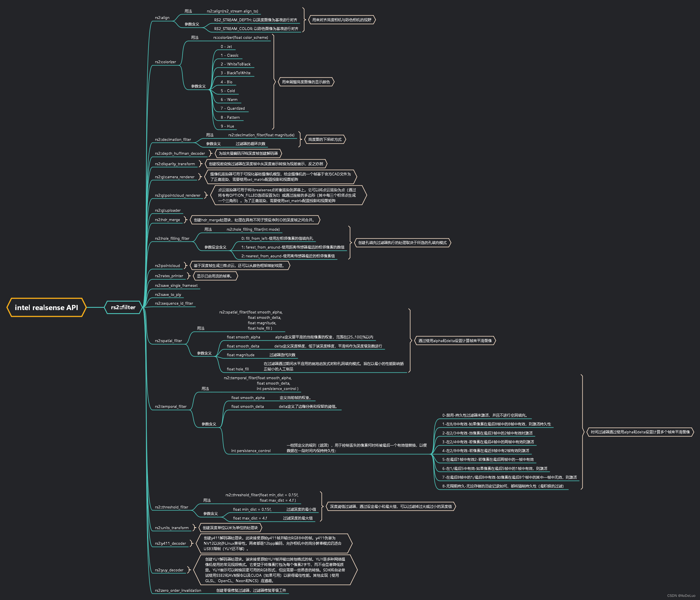The width and height of the screenshot is (700, 600).
Task: Click the rs2::spatial_filter node
Action: point(169,341)
